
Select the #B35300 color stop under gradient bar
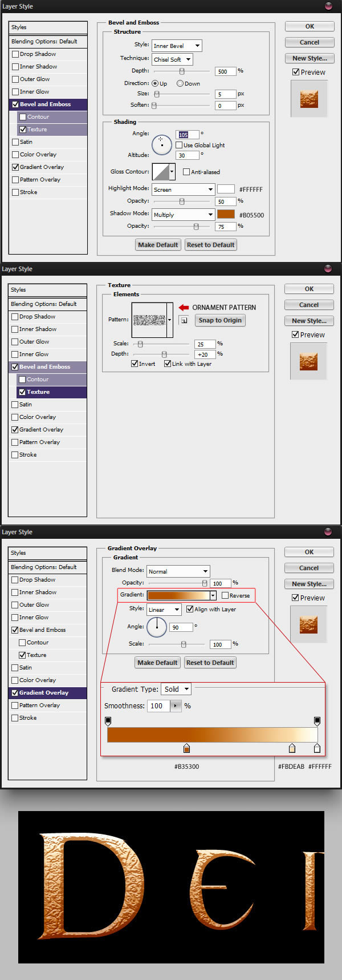[x=186, y=748]
